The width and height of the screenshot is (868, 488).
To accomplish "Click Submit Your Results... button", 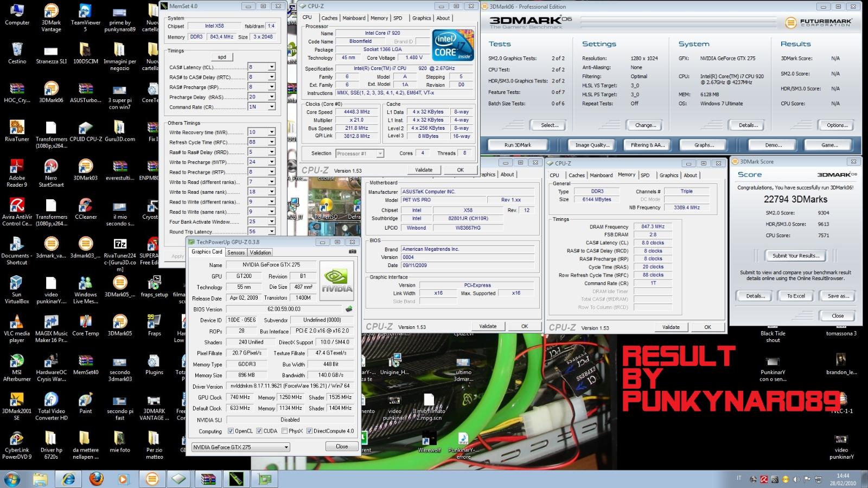I will [796, 255].
